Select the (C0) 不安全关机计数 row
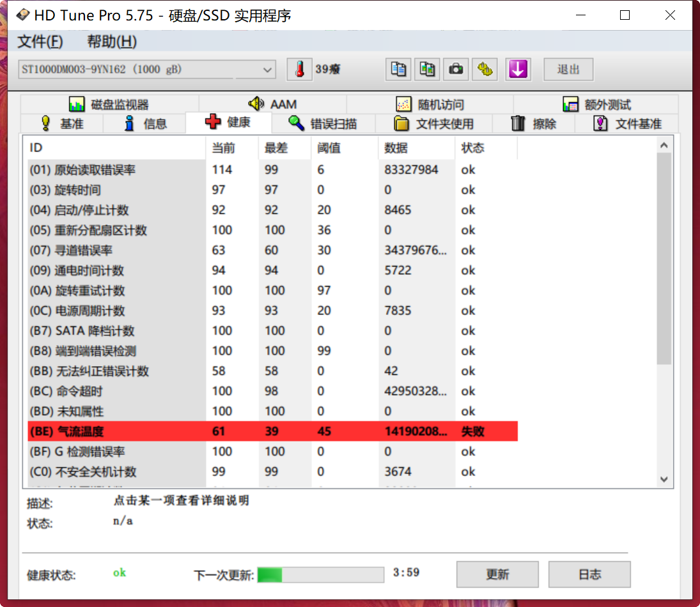The height and width of the screenshot is (607, 700). pyautogui.click(x=273, y=472)
